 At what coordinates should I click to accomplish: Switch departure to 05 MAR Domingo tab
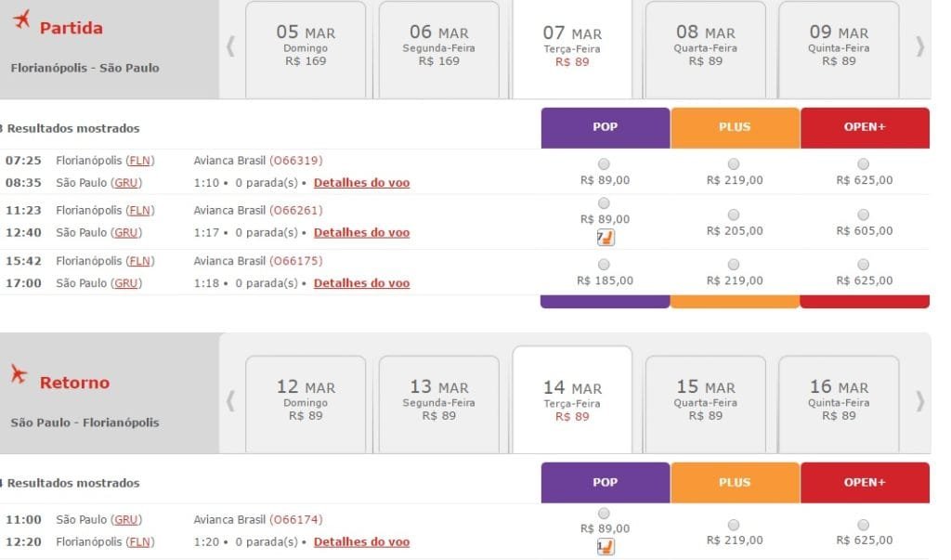click(306, 48)
